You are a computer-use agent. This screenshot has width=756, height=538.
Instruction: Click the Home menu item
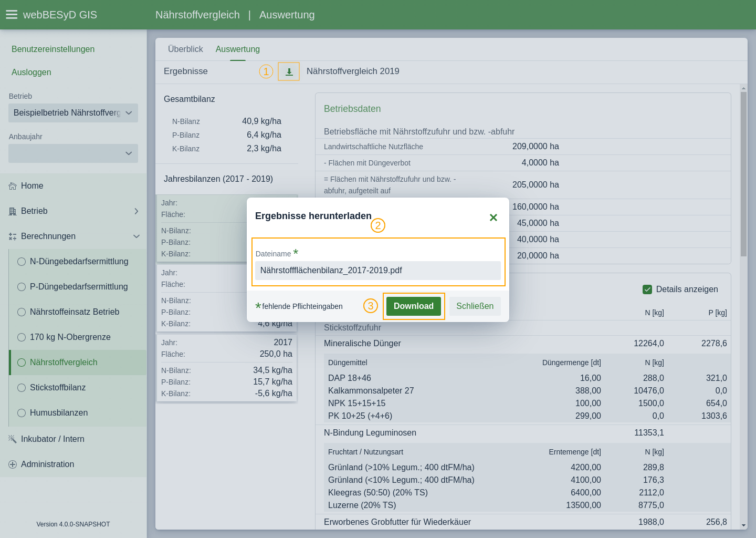tap(73, 186)
